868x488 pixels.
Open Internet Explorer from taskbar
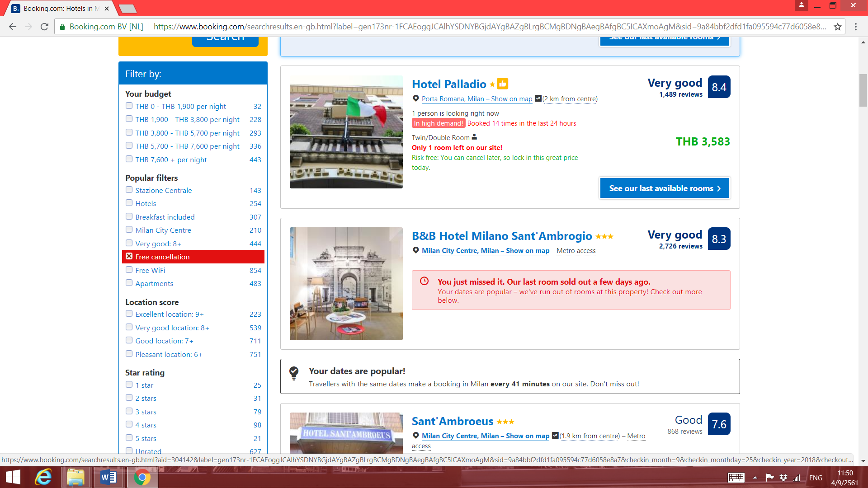pyautogui.click(x=43, y=477)
